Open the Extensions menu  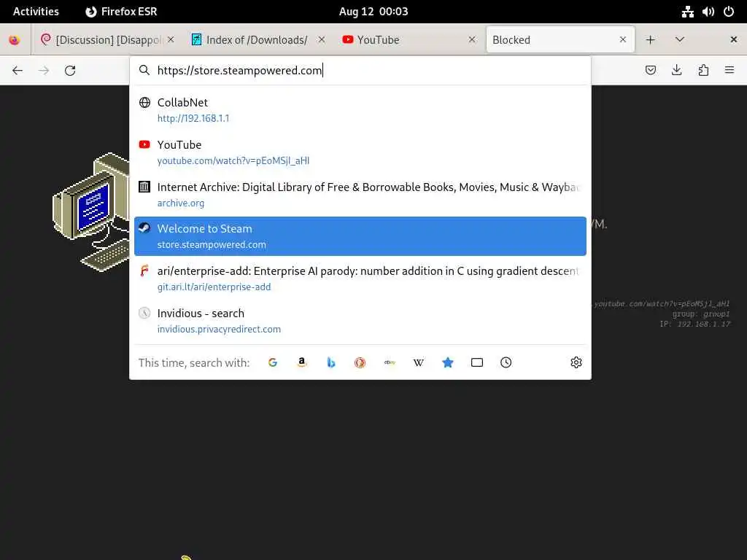point(703,71)
